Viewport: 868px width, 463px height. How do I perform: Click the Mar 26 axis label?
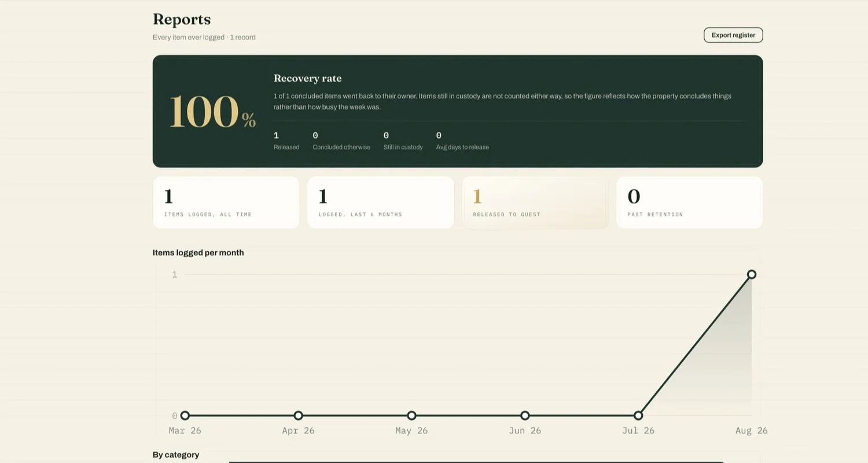coord(185,431)
